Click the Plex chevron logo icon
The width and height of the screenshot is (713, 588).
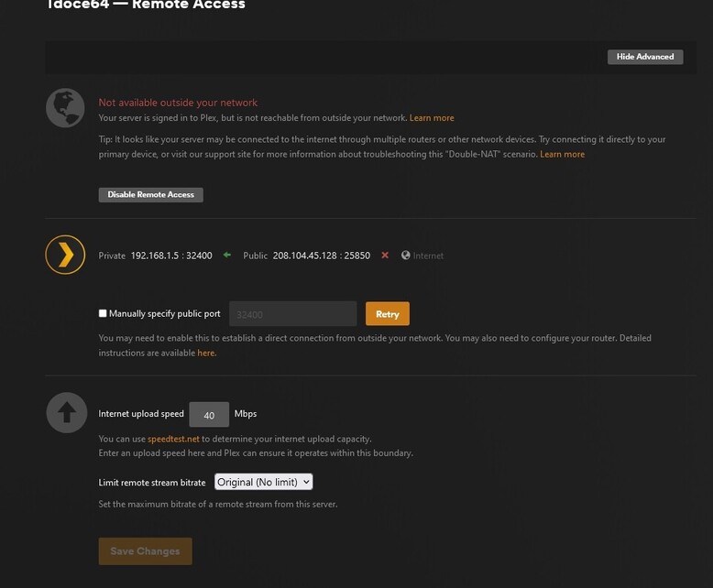tap(65, 255)
